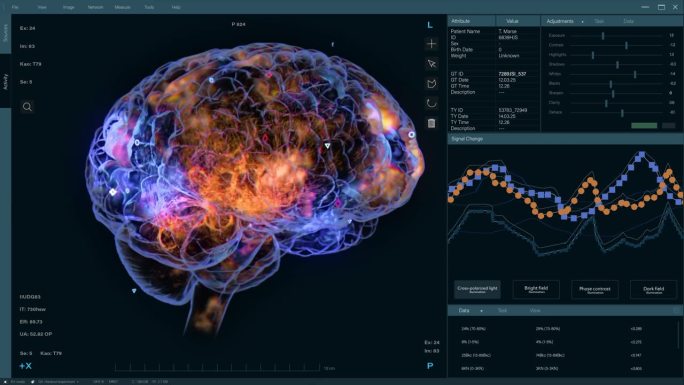
Task: Open the magnifier search tool
Action: point(27,107)
